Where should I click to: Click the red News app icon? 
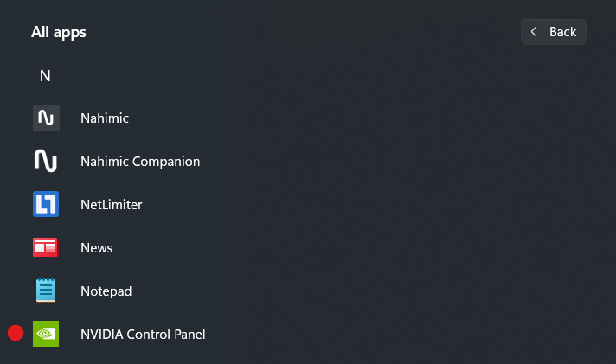46,247
